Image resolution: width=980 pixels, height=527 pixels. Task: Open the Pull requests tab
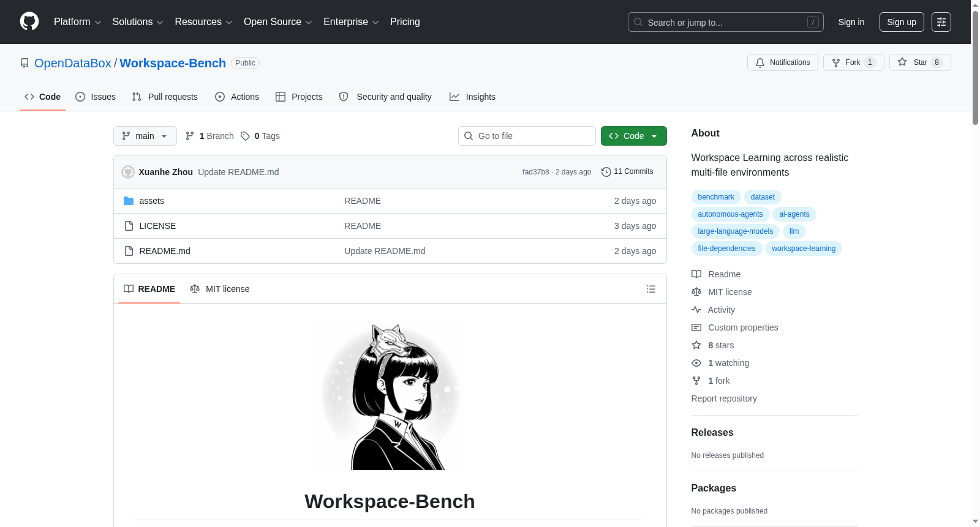click(165, 97)
